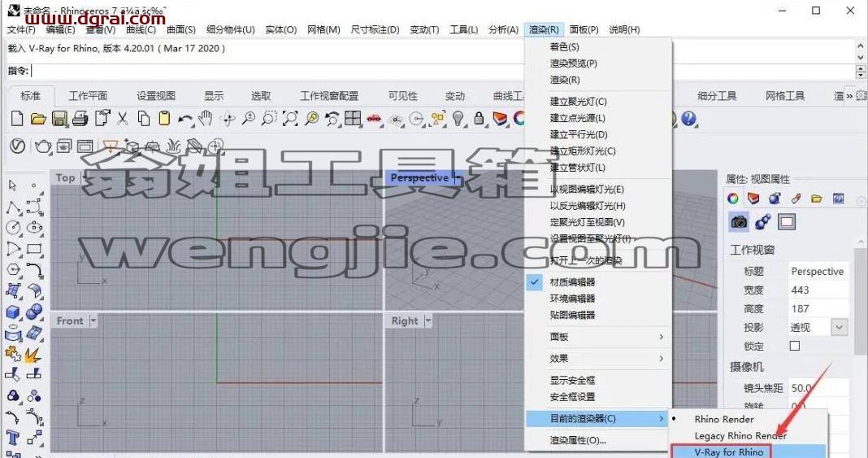Click the Zoom Window dashed-box icon
The width and height of the screenshot is (868, 458).
[x=269, y=119]
